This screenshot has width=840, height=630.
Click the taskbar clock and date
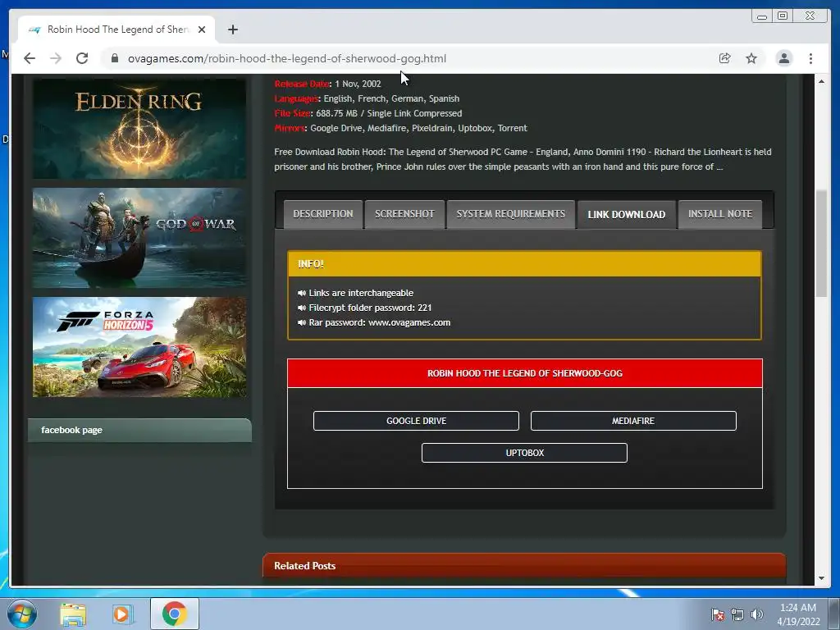coord(798,614)
